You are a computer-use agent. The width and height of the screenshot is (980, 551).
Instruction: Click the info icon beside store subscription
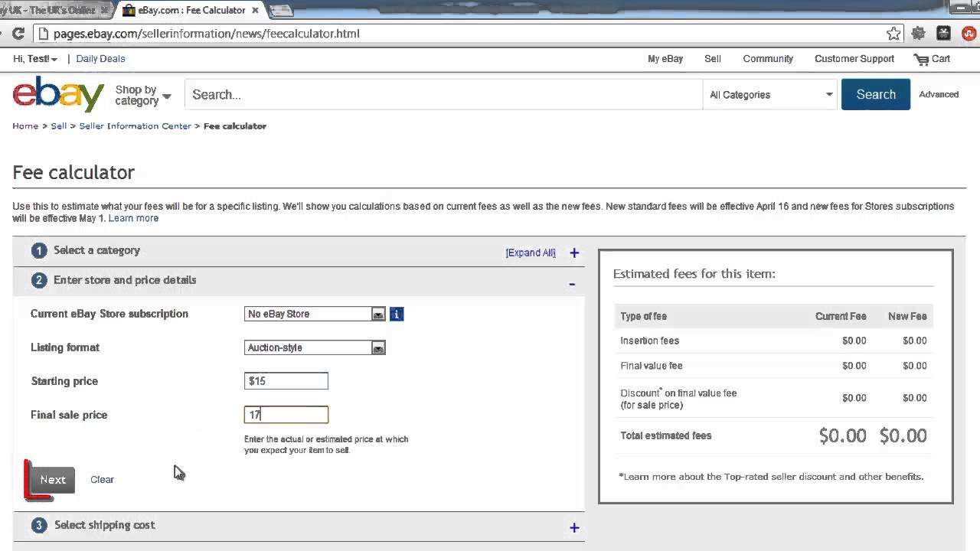[x=397, y=314]
